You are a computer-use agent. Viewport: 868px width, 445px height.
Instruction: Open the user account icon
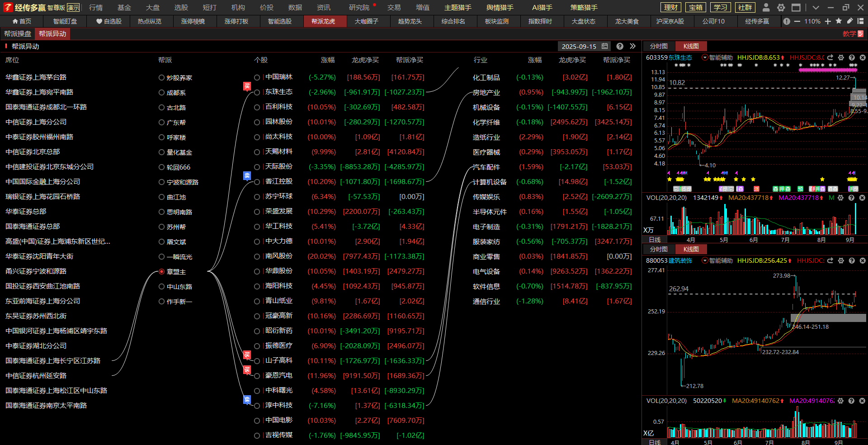point(766,7)
